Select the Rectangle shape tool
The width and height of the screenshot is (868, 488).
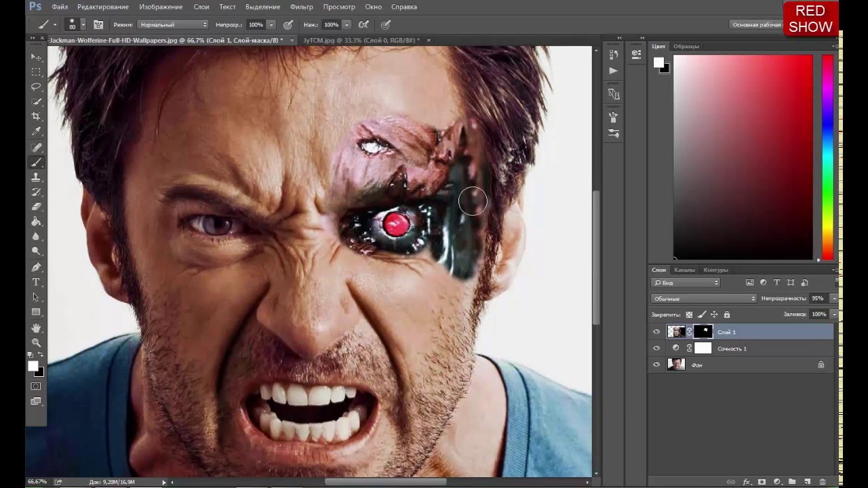[x=36, y=312]
